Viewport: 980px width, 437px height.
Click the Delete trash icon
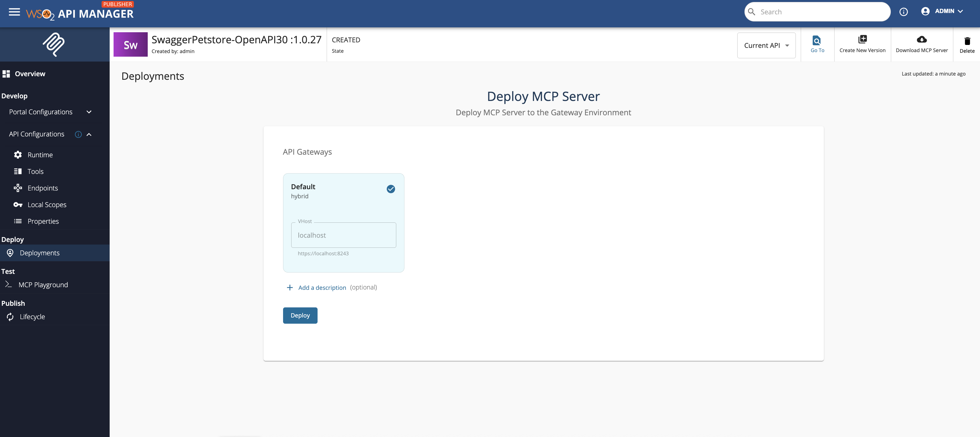coord(967,41)
